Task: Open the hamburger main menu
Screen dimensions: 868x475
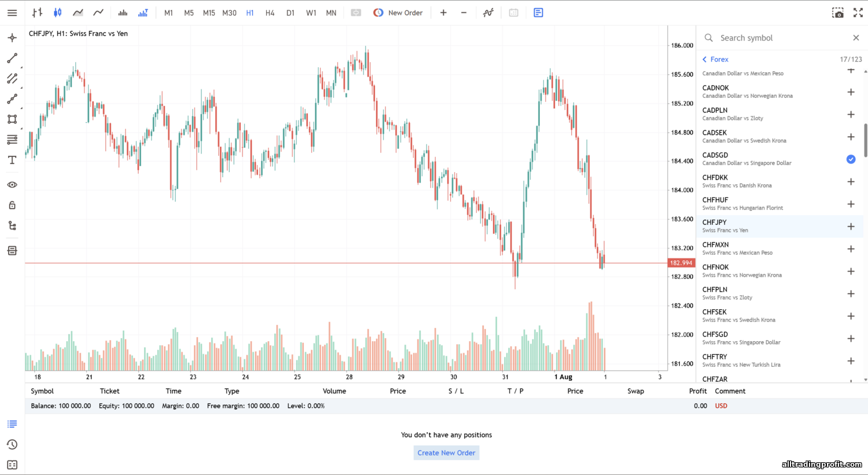Action: (12, 13)
